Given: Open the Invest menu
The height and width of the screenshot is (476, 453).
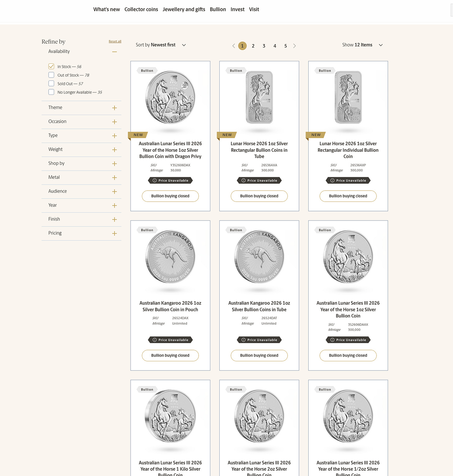Looking at the screenshot, I should click(x=237, y=9).
